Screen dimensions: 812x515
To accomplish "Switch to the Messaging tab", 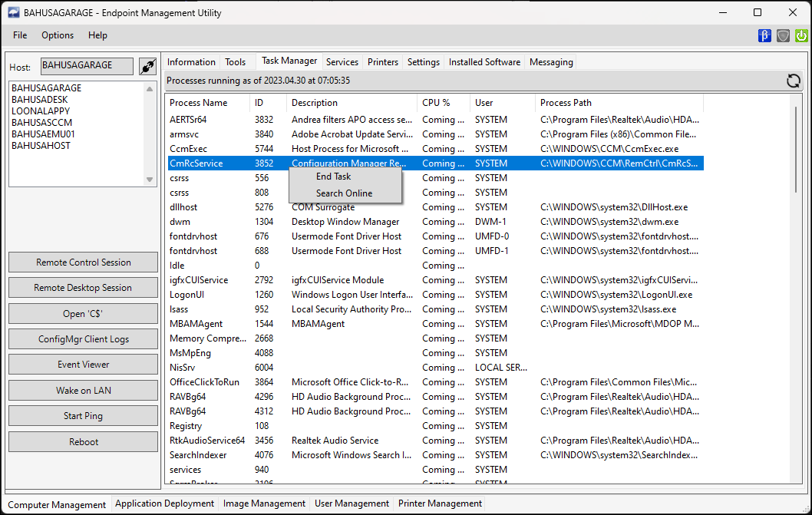I will tap(551, 62).
